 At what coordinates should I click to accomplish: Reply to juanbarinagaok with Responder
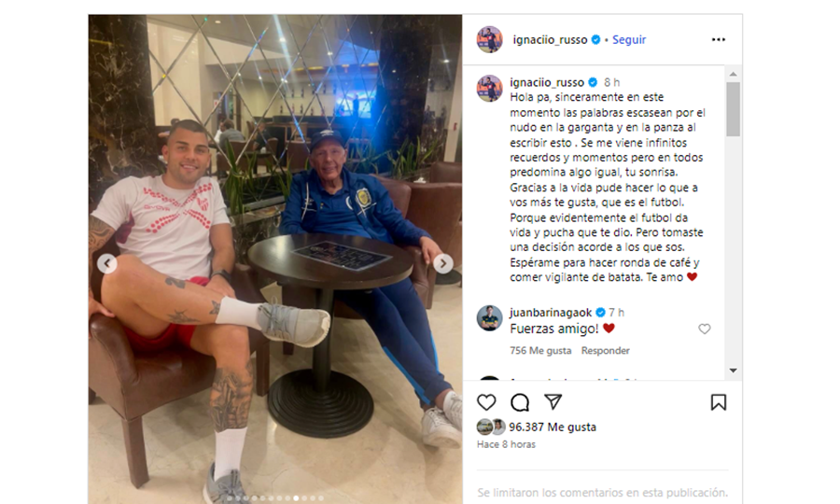point(606,350)
